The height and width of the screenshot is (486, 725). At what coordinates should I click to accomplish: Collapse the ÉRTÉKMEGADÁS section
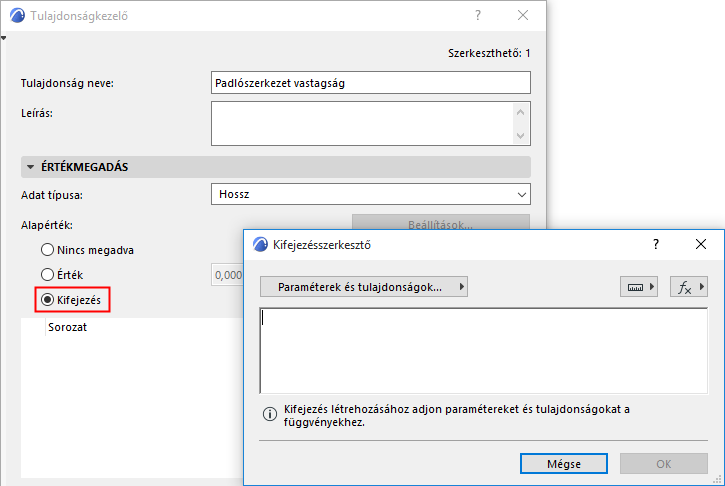click(30, 167)
